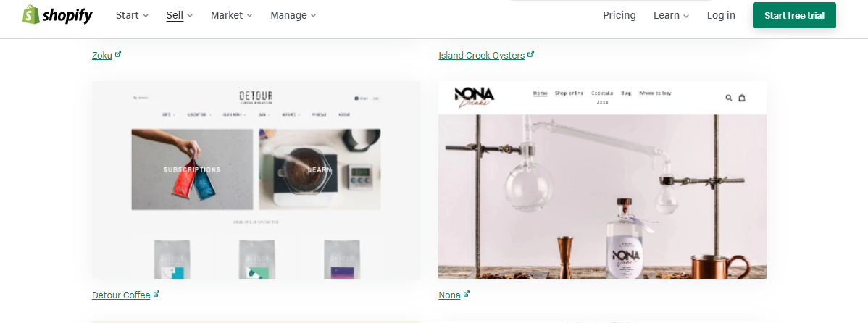Click external link icon next to Nona
This screenshot has height=323, width=868.
[x=466, y=294]
